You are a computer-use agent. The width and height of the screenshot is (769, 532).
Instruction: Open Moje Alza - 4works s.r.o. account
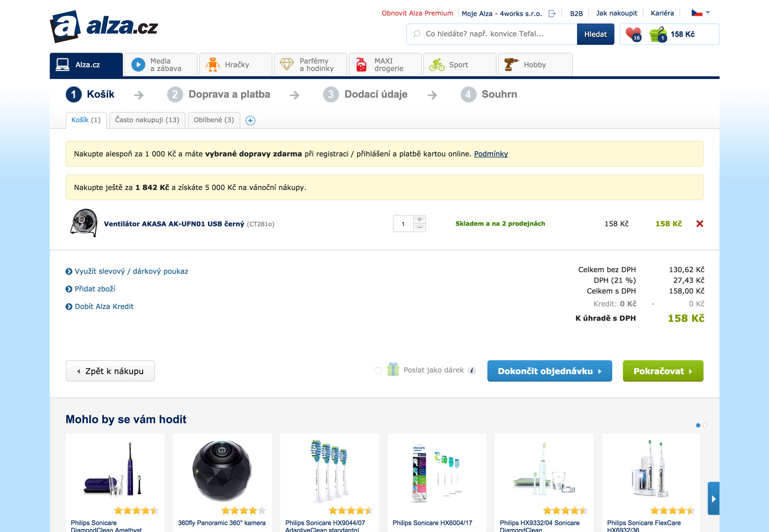click(502, 13)
